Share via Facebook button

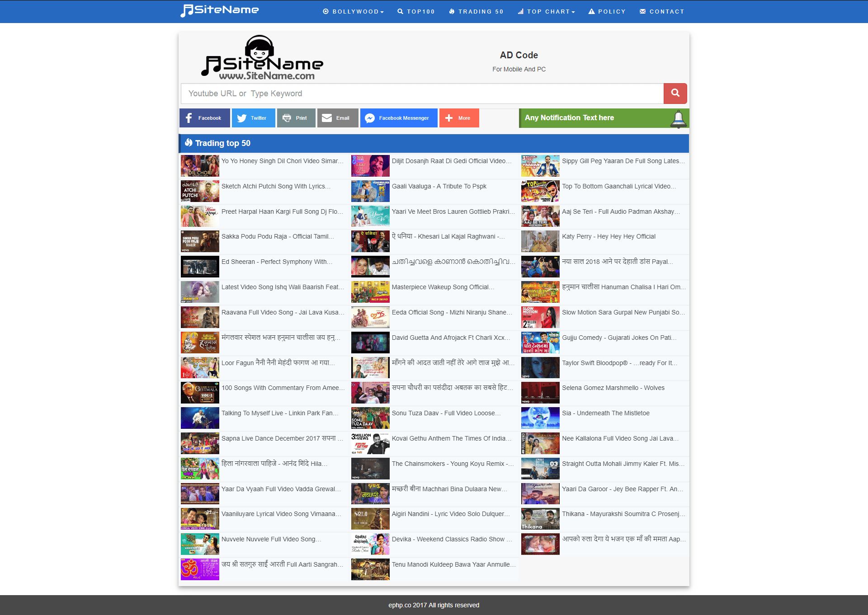click(204, 118)
